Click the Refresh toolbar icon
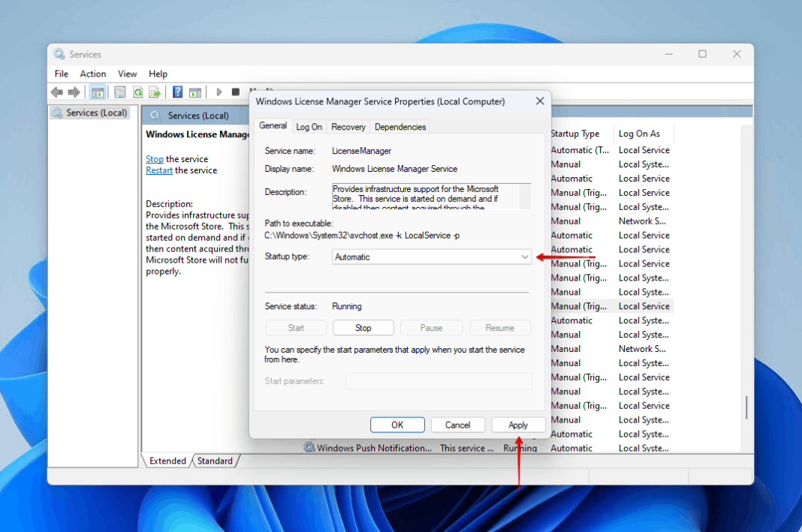The height and width of the screenshot is (532, 802). point(137,92)
